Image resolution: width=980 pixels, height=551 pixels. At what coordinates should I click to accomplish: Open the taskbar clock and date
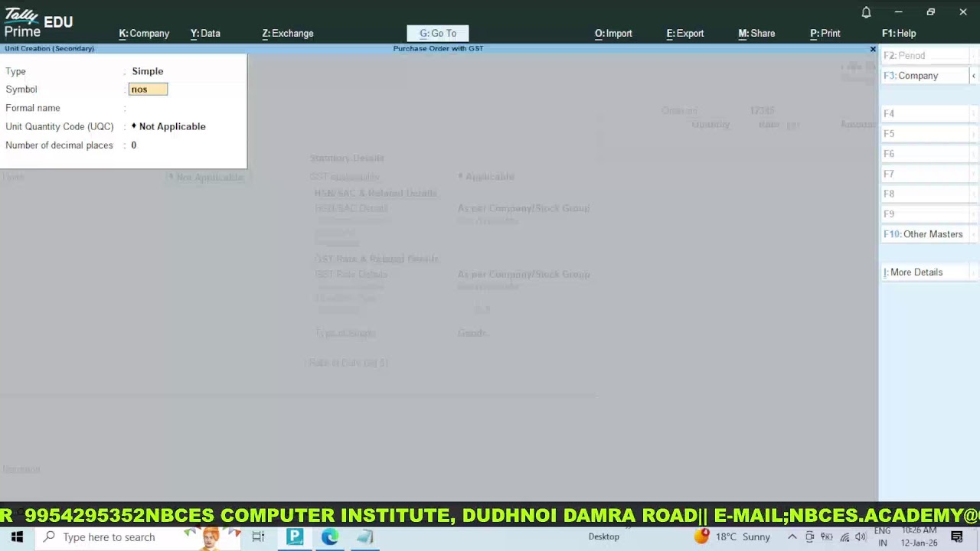point(920,537)
